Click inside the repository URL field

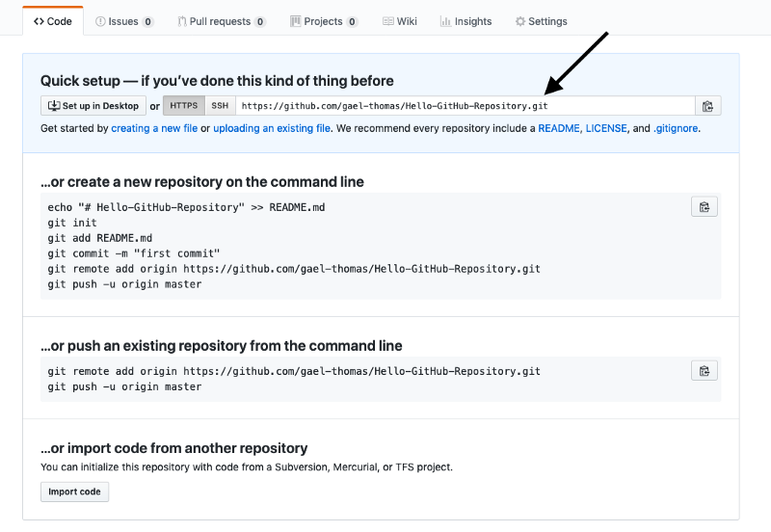[x=463, y=106]
